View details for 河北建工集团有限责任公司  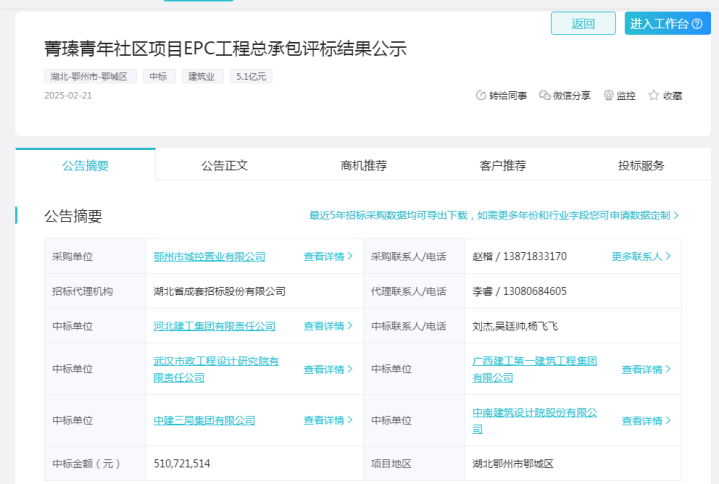[328, 326]
